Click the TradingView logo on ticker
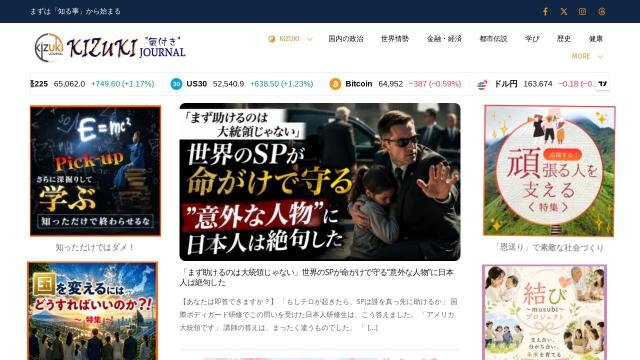Viewport: 640px width, 360px height. click(x=602, y=84)
